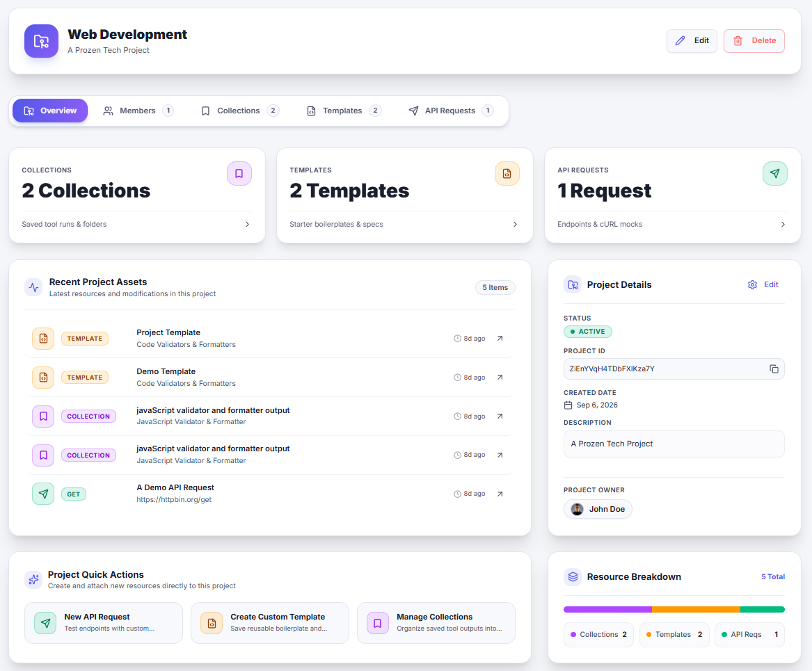The height and width of the screenshot is (671, 812).
Task: Click the '1 Request' heading
Action: pyautogui.click(x=605, y=191)
